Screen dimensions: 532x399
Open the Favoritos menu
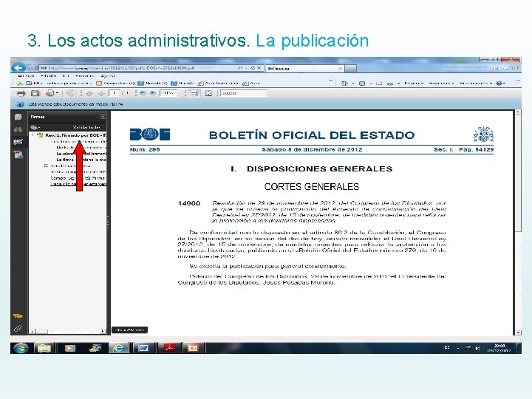tap(85, 75)
